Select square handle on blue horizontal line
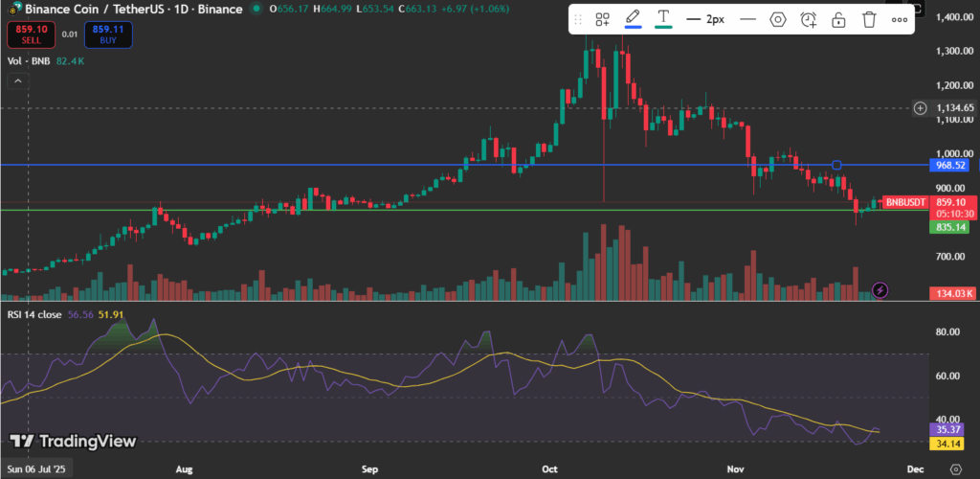The width and height of the screenshot is (980, 479). (836, 165)
